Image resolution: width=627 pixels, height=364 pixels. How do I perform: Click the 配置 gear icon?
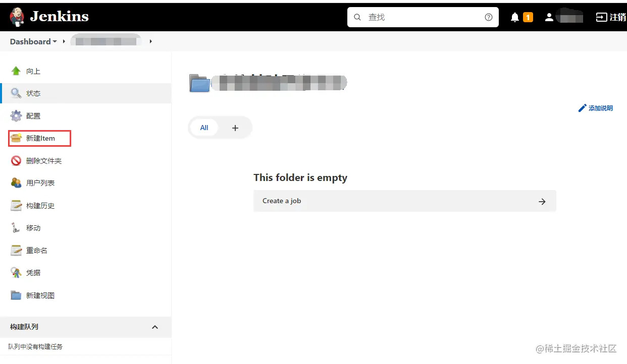point(16,115)
